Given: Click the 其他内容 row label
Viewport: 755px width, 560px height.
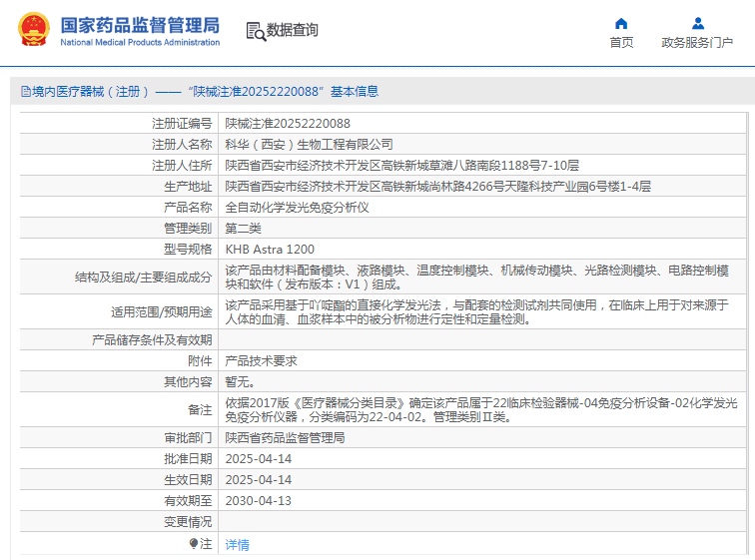Looking at the screenshot, I should click(188, 382).
